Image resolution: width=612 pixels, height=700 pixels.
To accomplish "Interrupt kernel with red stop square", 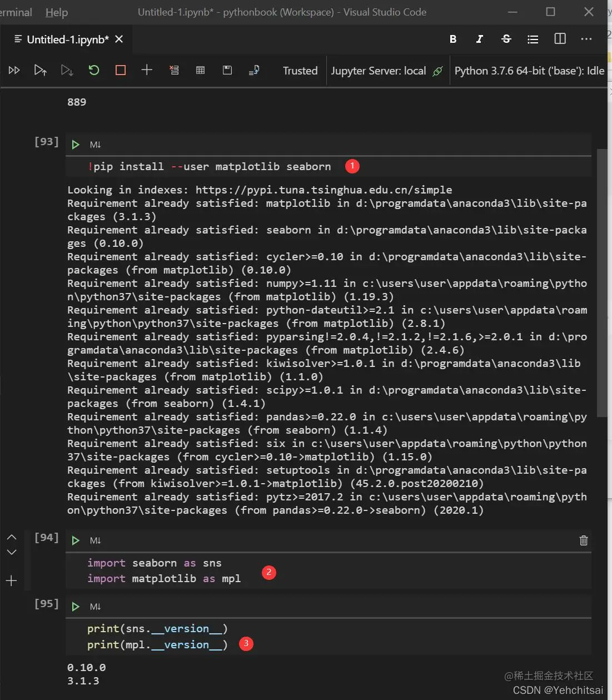I will coord(120,70).
